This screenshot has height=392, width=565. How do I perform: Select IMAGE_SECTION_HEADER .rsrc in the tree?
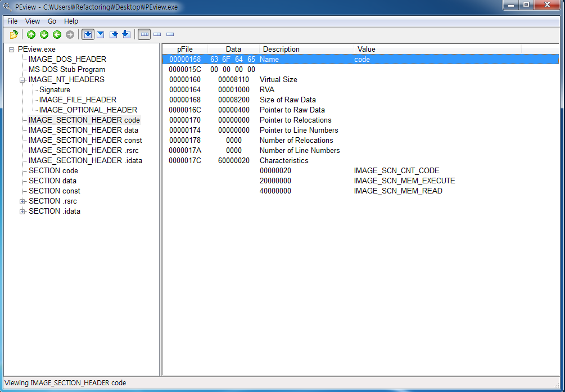coord(84,150)
